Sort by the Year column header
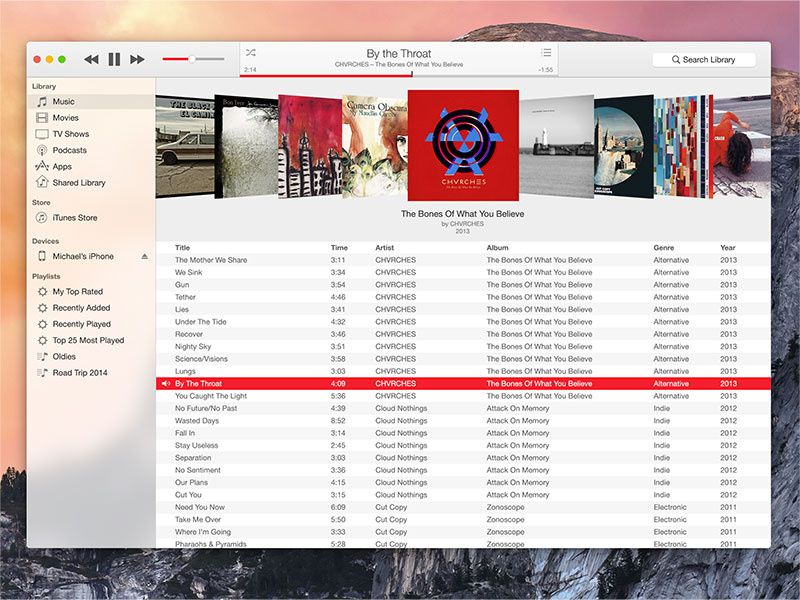Viewport: 800px width, 600px height. [728, 247]
